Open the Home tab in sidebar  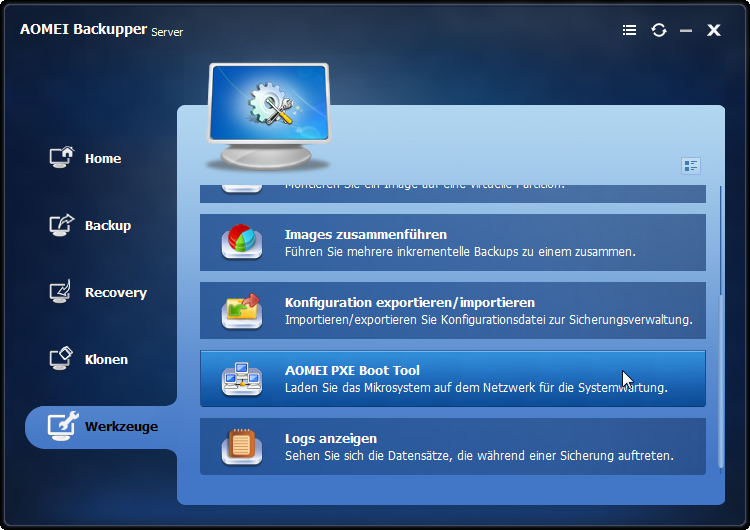[x=100, y=158]
